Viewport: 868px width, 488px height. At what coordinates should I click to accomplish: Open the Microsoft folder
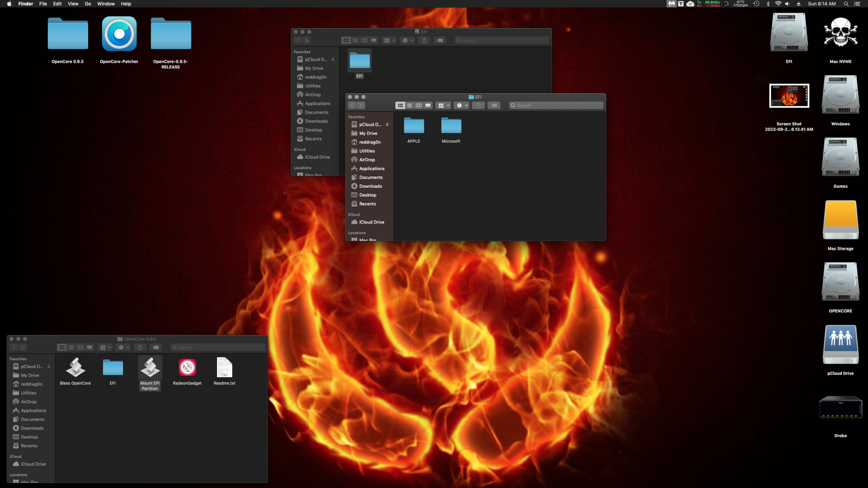451,126
